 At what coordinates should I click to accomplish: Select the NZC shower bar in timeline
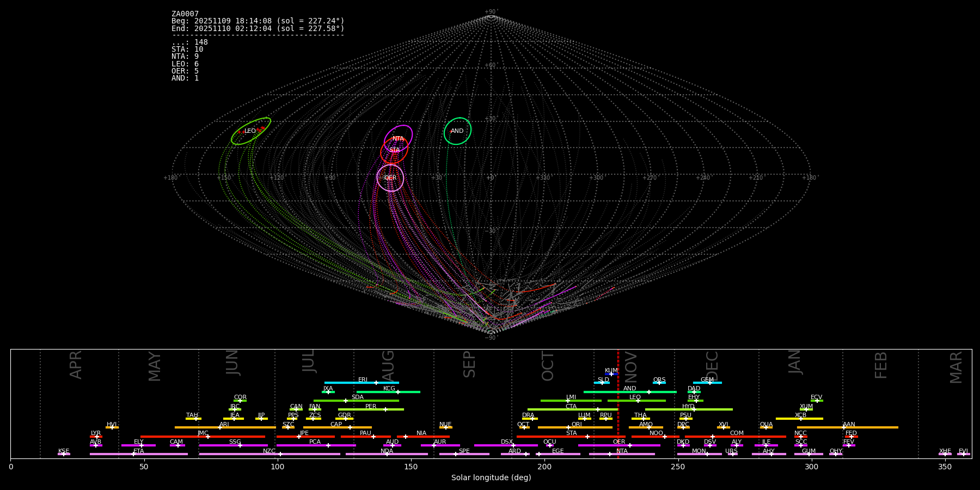pyautogui.click(x=269, y=454)
